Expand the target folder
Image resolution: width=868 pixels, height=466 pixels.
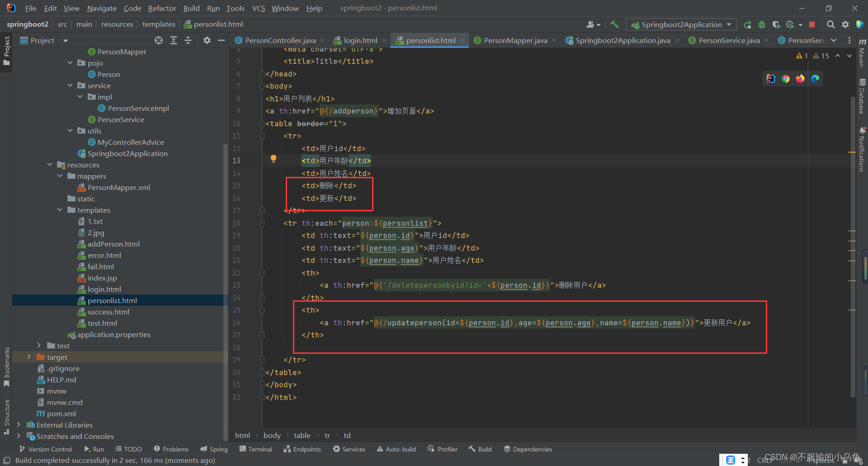click(29, 357)
